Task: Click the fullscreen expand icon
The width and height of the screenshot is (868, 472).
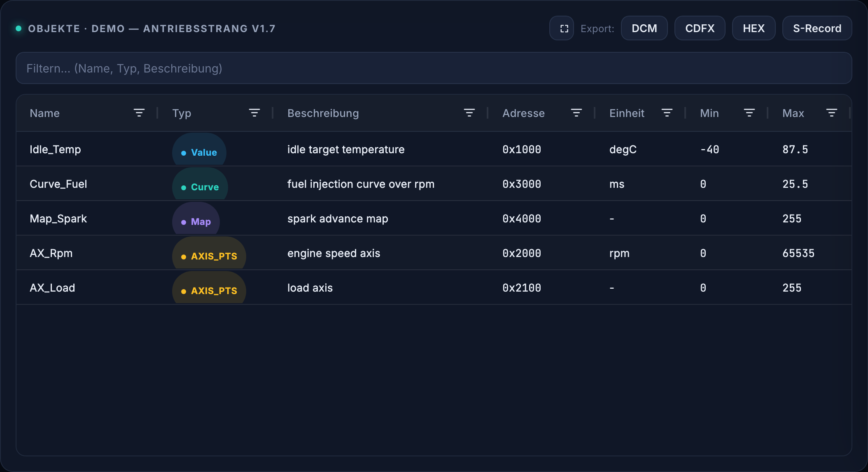Action: 562,28
